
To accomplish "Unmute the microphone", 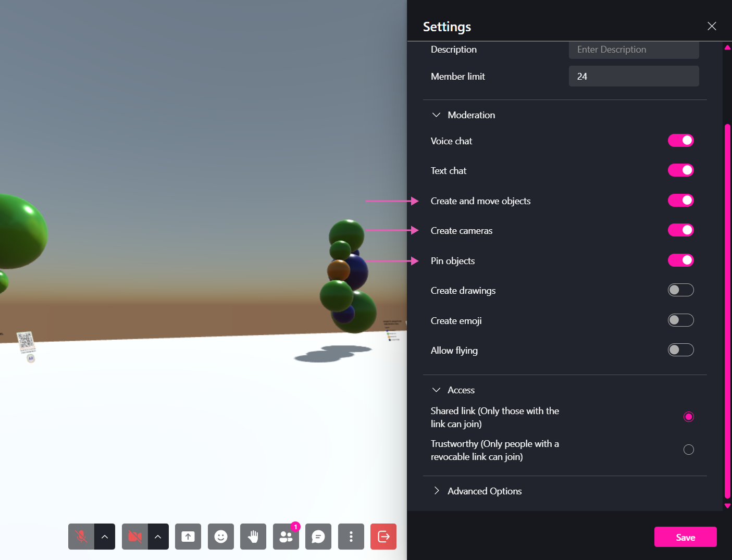I will point(81,537).
